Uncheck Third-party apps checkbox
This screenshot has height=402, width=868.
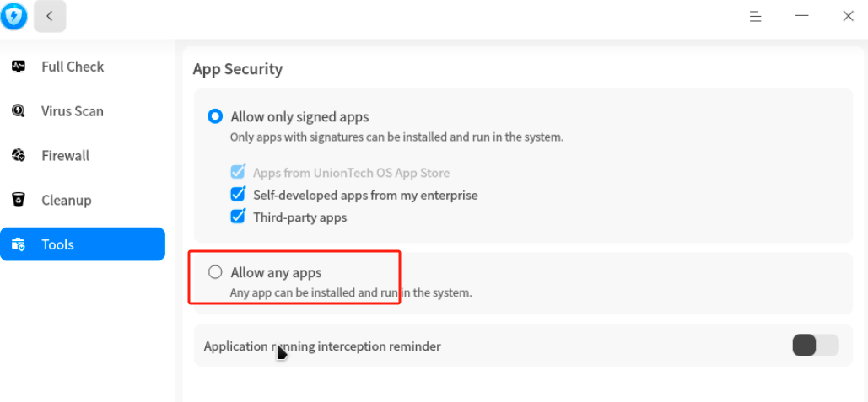238,217
